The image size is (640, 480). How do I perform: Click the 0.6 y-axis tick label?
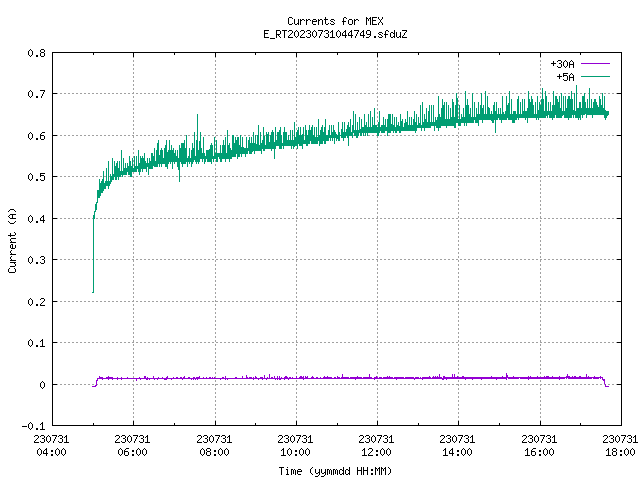(36, 136)
